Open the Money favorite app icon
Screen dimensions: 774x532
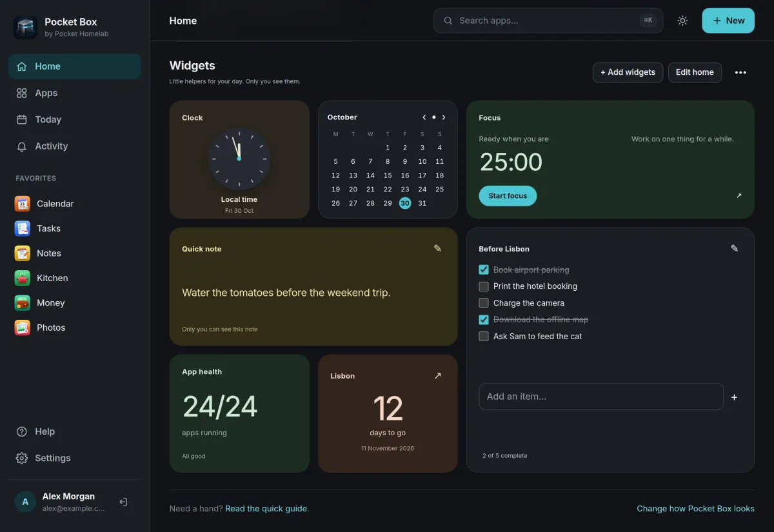[x=23, y=303]
